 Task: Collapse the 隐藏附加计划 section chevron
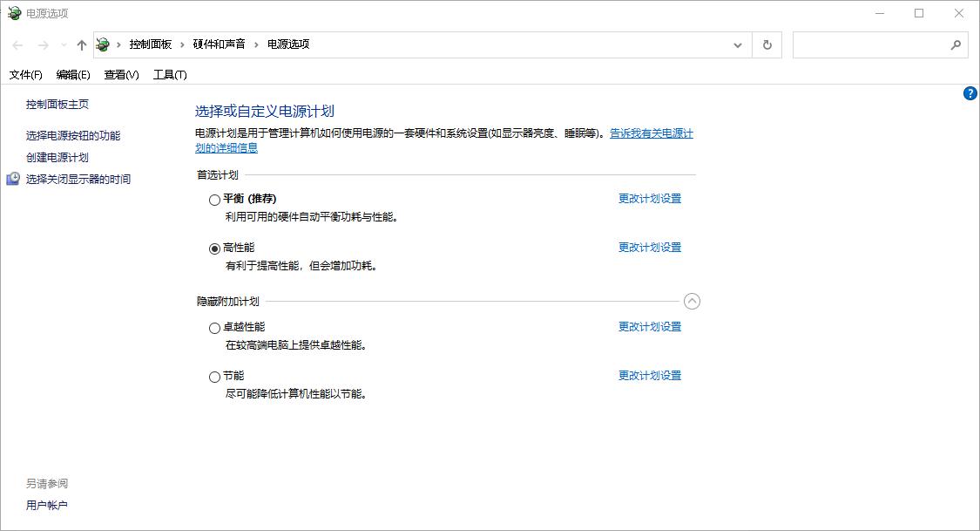point(693,301)
